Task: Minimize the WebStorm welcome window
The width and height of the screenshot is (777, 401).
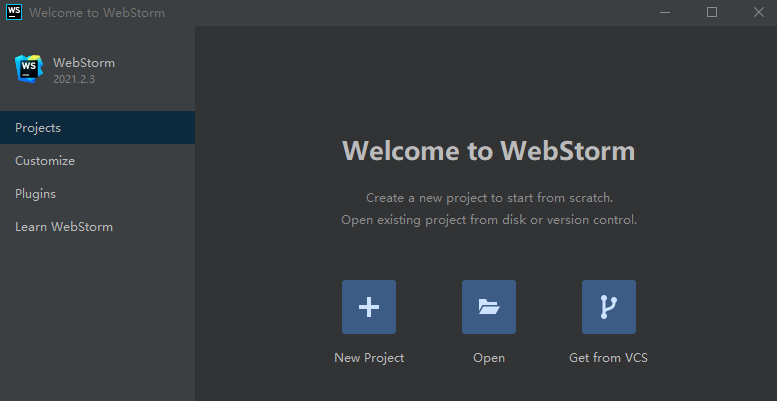Action: click(665, 12)
